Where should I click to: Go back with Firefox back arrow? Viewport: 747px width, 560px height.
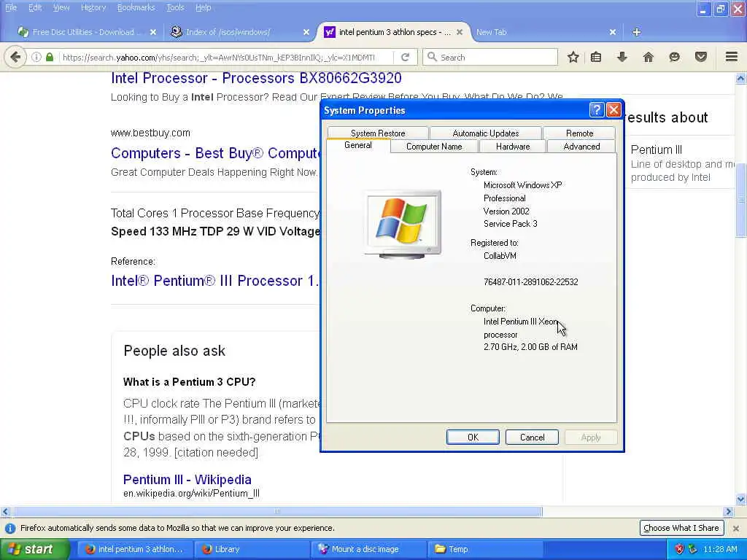coord(15,57)
